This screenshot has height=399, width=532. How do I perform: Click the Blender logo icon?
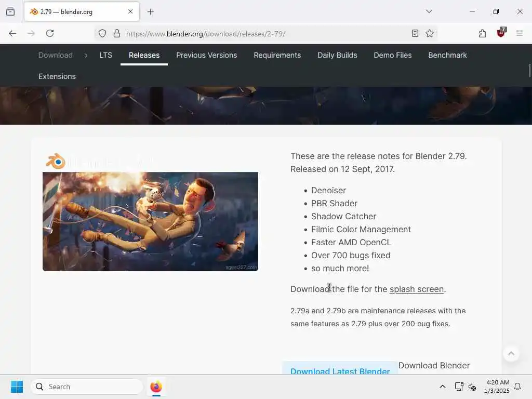click(x=55, y=161)
